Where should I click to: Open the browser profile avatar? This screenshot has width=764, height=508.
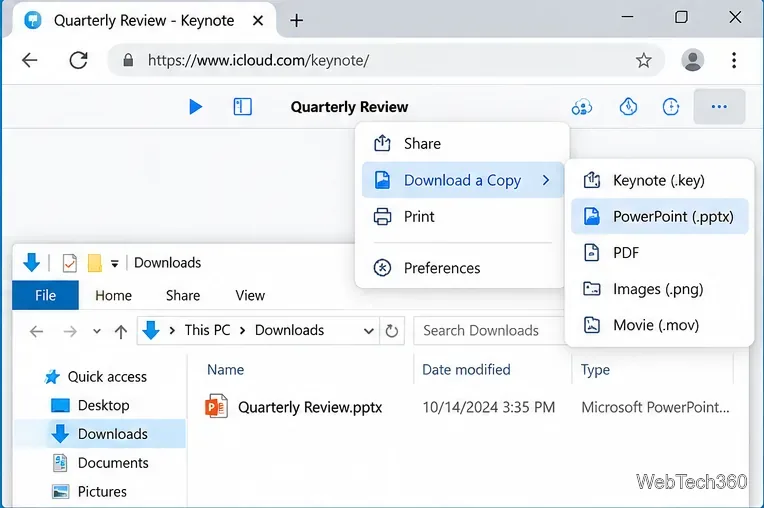tap(692, 60)
